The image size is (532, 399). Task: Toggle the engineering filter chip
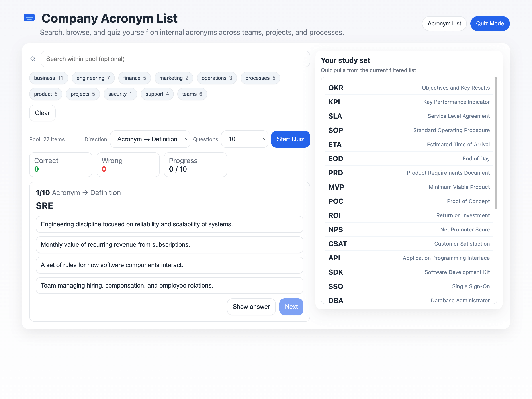(93, 78)
